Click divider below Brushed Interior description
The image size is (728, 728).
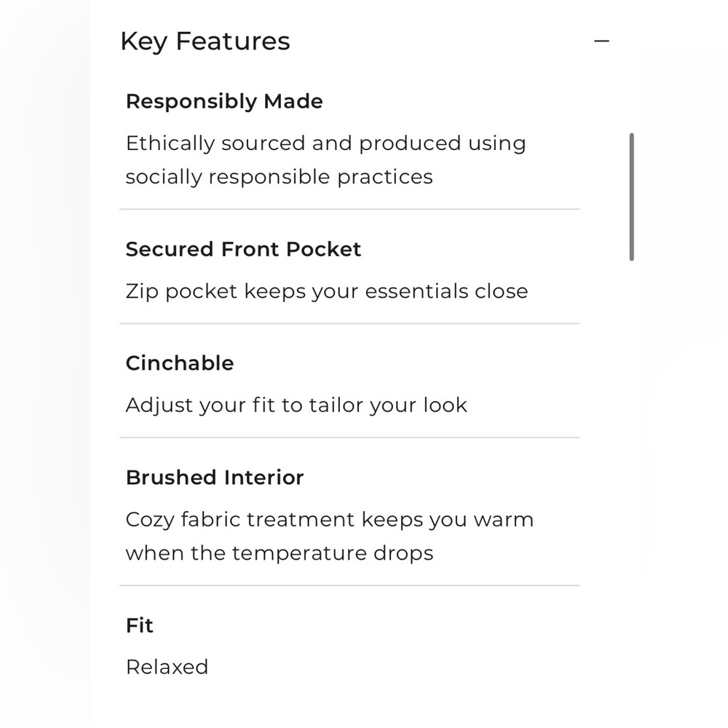click(349, 585)
